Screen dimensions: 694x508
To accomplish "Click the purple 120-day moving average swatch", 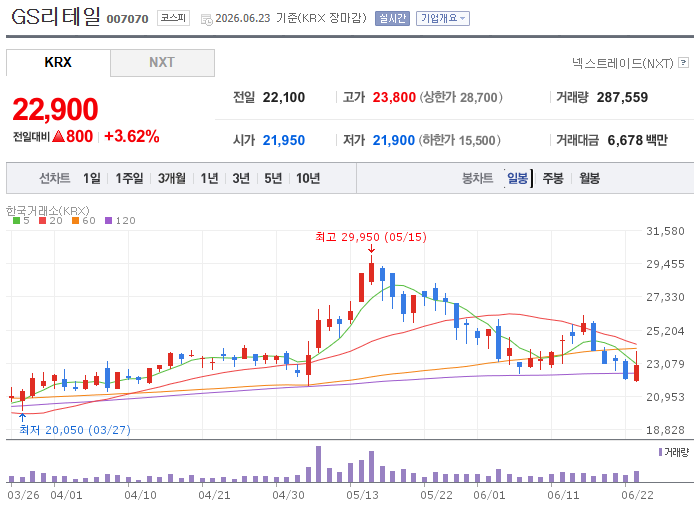I will tap(108, 220).
